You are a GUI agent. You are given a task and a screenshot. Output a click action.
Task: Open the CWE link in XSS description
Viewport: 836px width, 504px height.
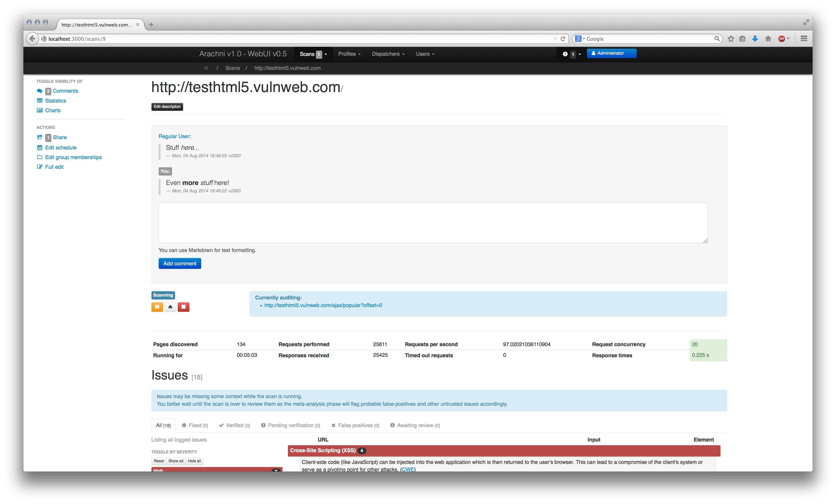[x=408, y=469]
